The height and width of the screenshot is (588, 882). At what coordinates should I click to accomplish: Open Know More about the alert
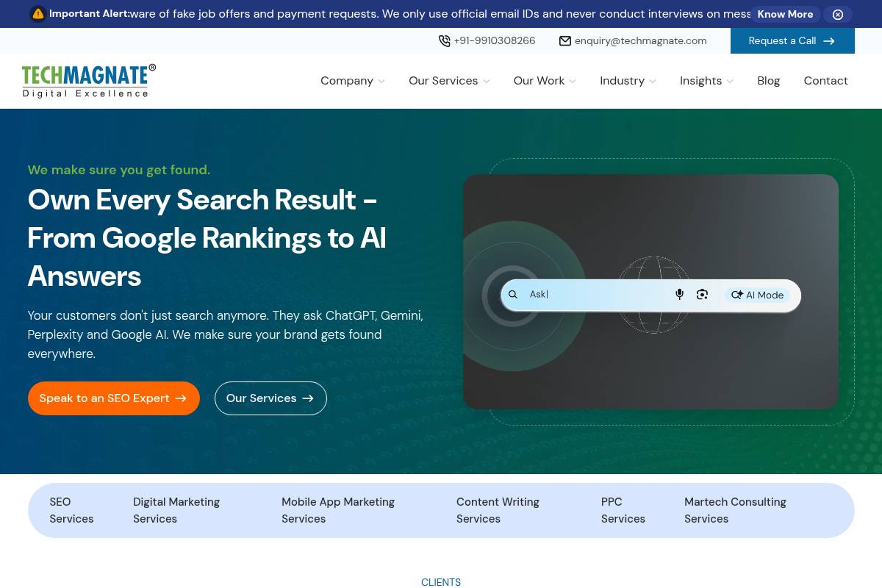click(x=785, y=14)
